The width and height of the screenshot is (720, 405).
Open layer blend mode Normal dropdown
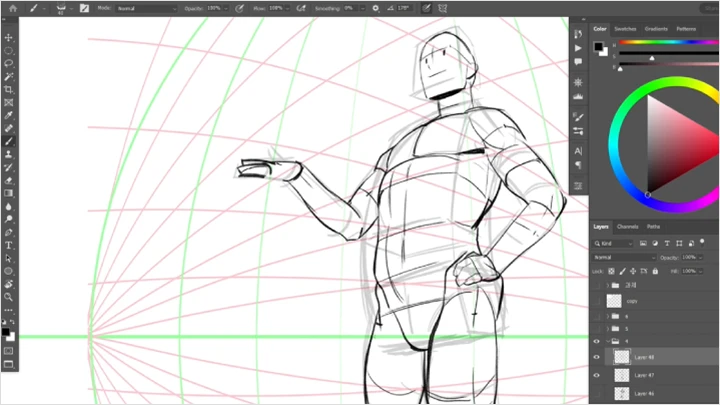point(624,258)
